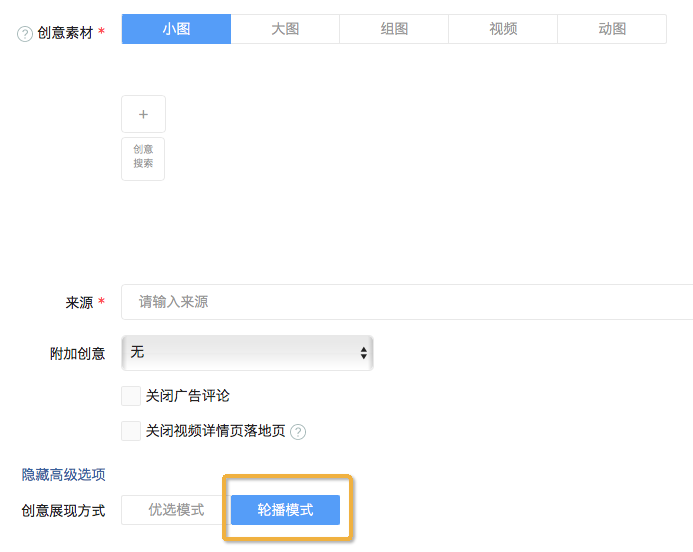Click the help icon after 关闭视频详情页落地页
Viewport: 693px width, 552px height.
[x=297, y=432]
